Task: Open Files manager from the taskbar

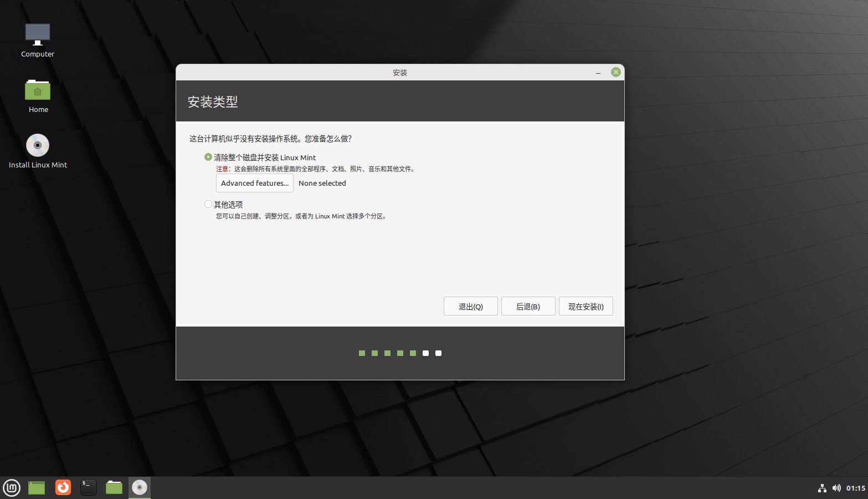Action: (114, 487)
